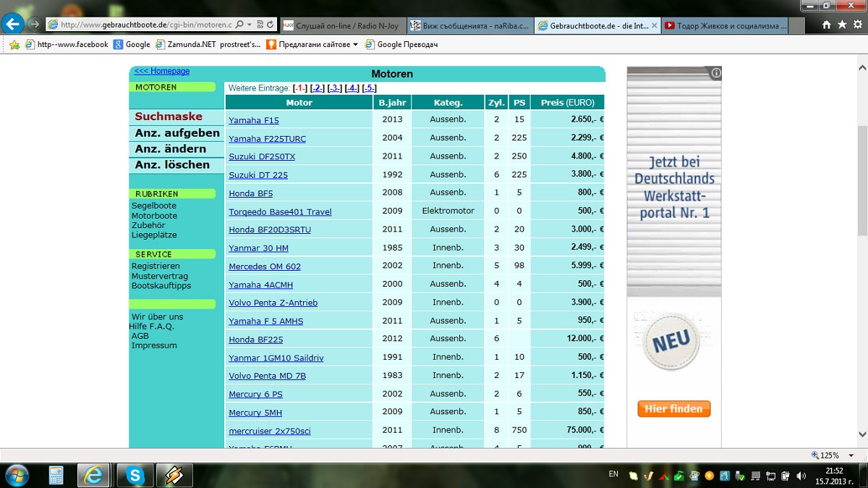Image resolution: width=868 pixels, height=488 pixels.
Task: Open Google Преводач favorite
Action: [401, 44]
